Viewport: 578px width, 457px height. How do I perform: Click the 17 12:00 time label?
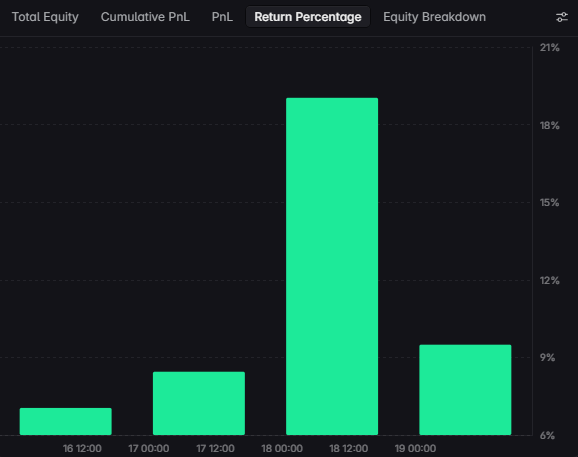215,448
